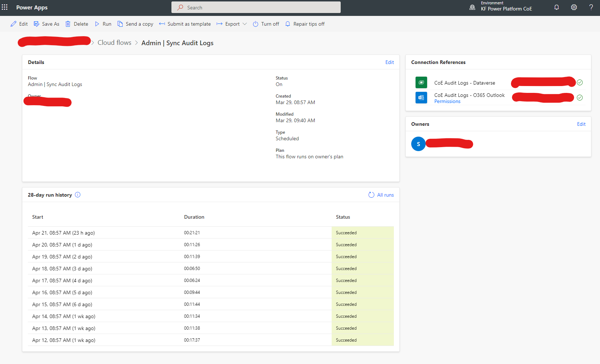Navigate to Cloud flows breadcrumb
Screen dimensions: 600x364
[114, 42]
